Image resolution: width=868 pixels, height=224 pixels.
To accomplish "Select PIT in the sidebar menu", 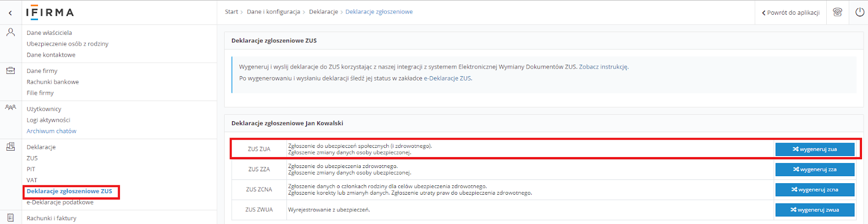I will click(31, 169).
